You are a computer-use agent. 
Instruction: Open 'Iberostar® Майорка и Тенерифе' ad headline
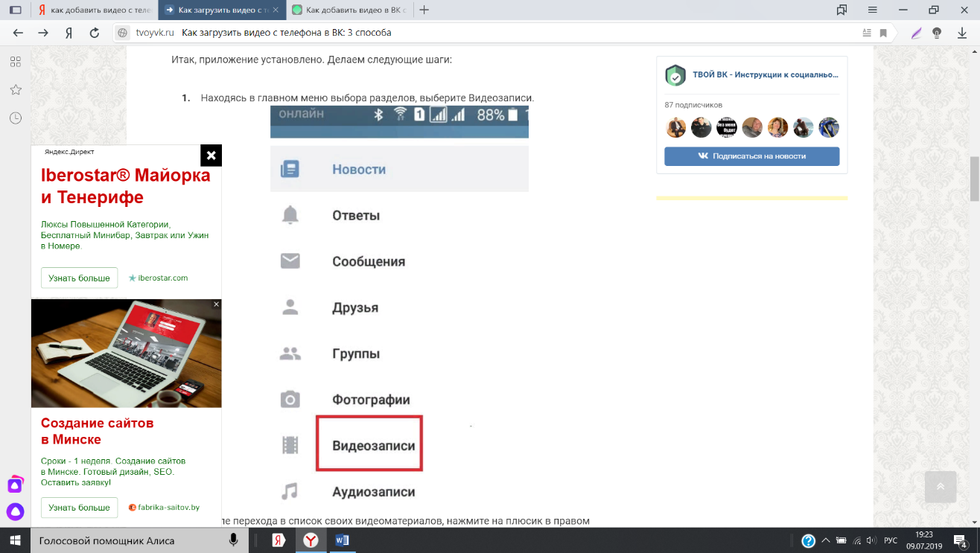click(x=126, y=187)
